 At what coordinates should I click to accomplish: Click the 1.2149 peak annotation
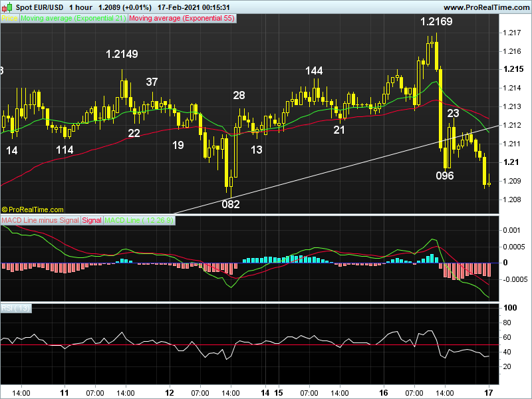122,54
